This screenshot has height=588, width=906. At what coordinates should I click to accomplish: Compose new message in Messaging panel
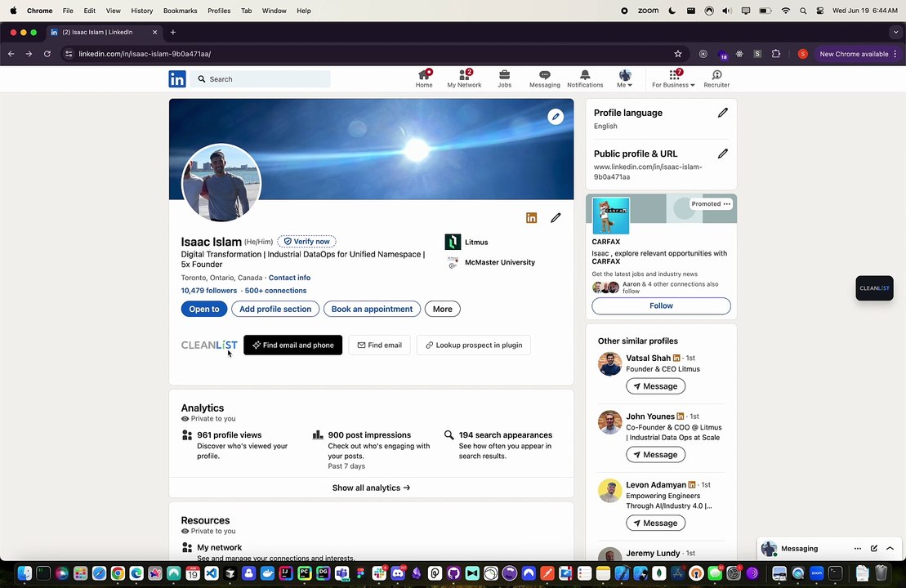pyautogui.click(x=873, y=549)
